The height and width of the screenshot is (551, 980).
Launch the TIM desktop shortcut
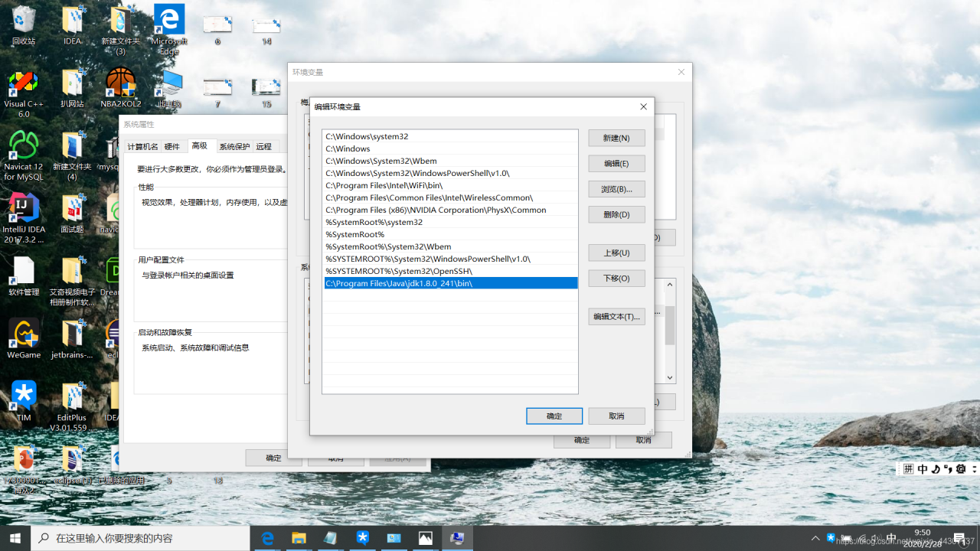pos(24,401)
